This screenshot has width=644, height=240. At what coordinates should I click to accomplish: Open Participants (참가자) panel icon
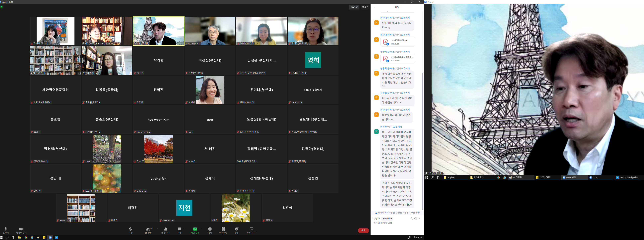(x=148, y=229)
